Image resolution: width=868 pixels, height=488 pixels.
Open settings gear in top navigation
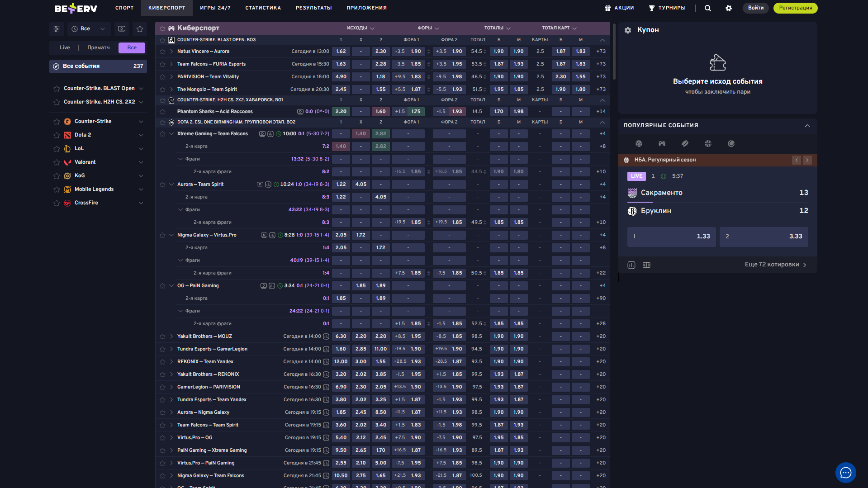[x=729, y=8]
